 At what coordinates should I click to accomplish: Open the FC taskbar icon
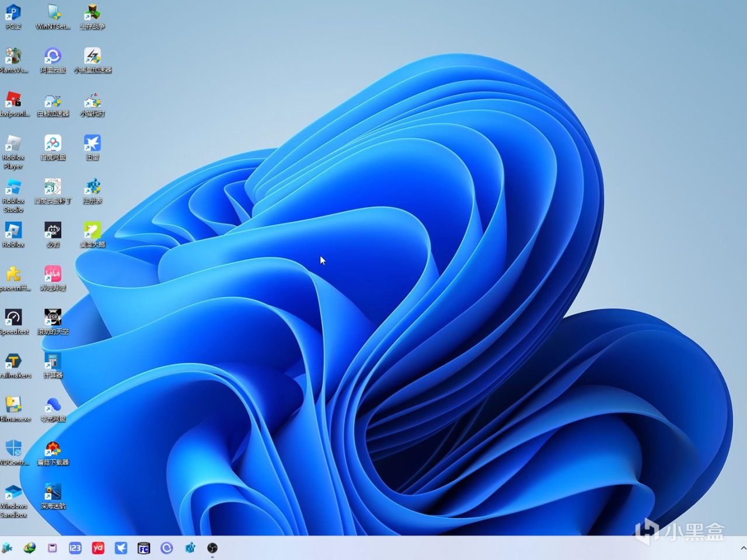coord(144,548)
